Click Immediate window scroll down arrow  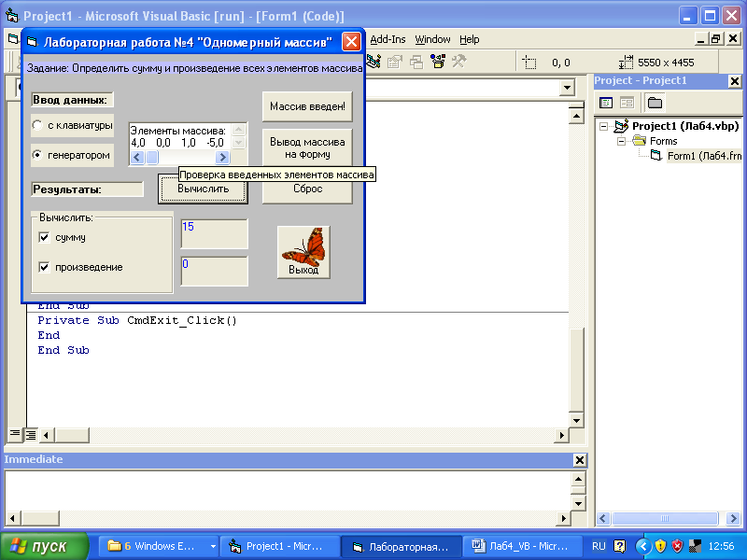coord(578,503)
